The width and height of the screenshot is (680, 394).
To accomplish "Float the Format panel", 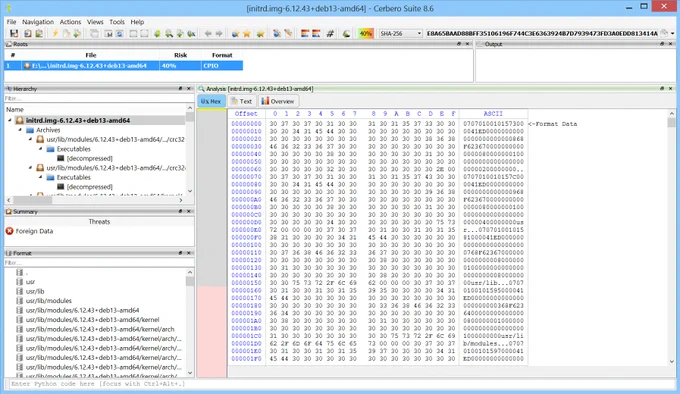I will click(180, 253).
